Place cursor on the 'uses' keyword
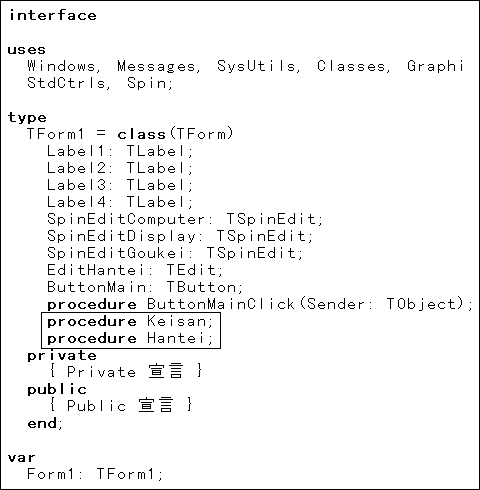This screenshot has width=480, height=490. tap(27, 50)
